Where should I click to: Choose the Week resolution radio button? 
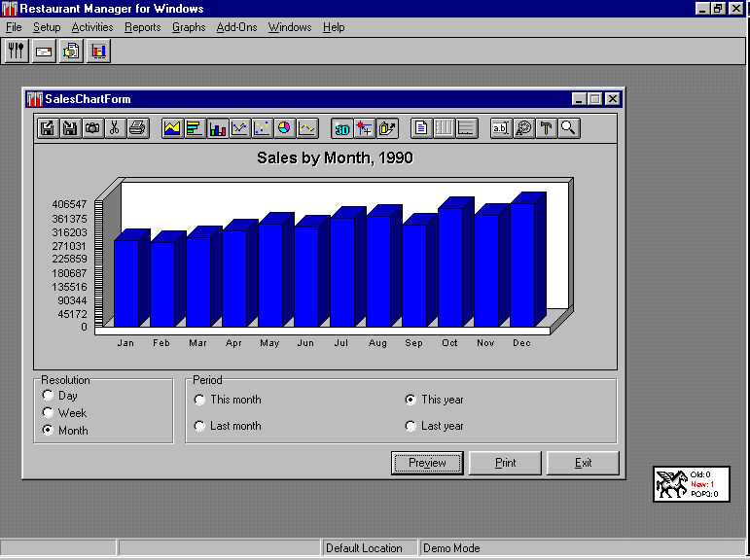coord(49,413)
